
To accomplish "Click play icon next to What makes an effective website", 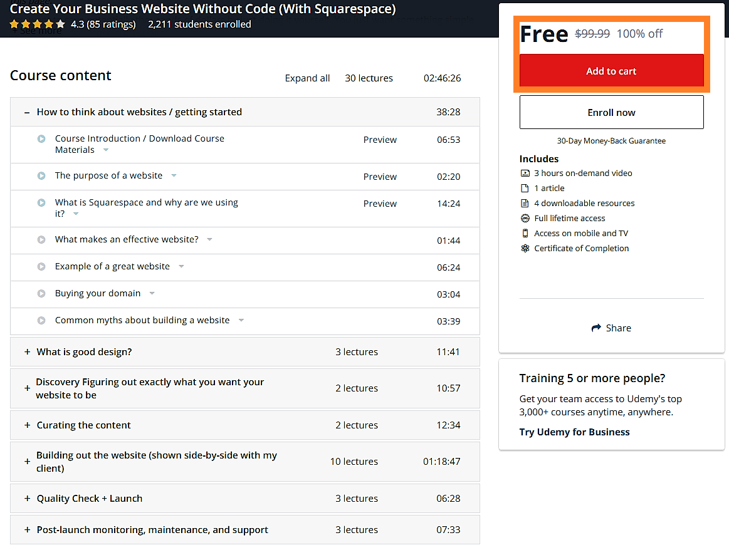I will pos(41,240).
